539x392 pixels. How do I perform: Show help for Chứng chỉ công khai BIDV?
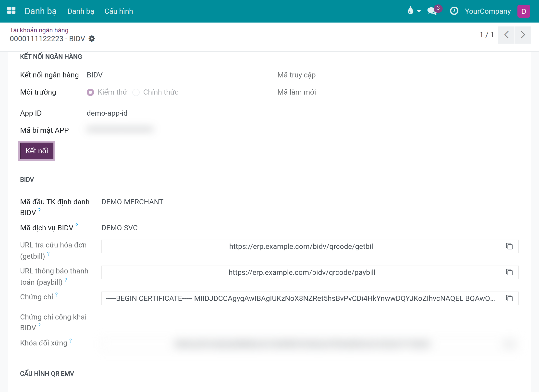(x=39, y=325)
